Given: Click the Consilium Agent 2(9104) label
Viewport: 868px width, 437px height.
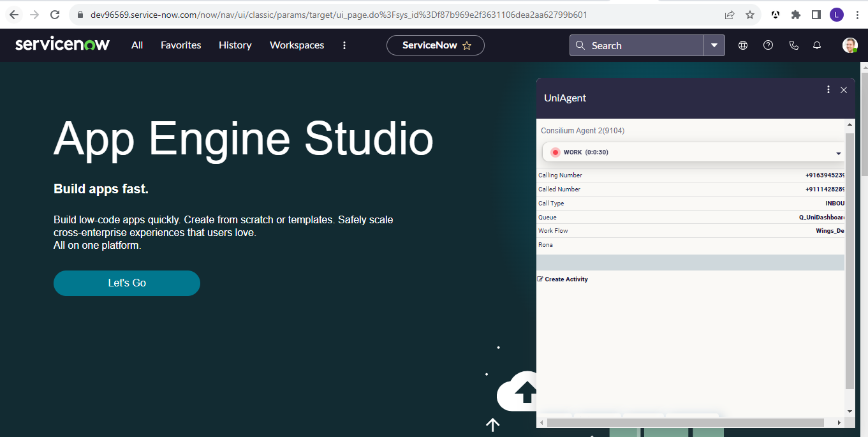Looking at the screenshot, I should 582,131.
